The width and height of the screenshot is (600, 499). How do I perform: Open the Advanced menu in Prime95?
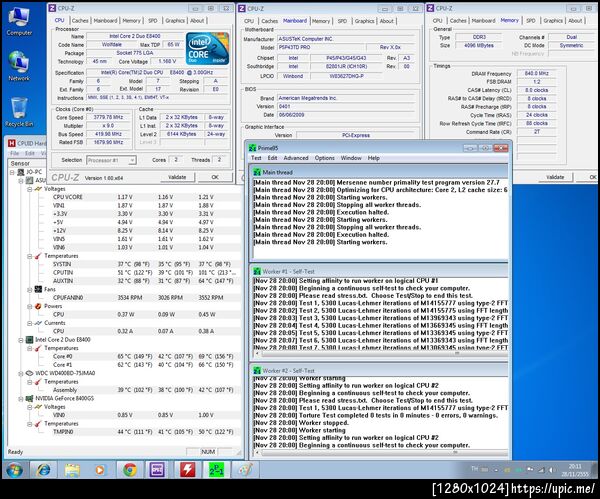tap(296, 158)
